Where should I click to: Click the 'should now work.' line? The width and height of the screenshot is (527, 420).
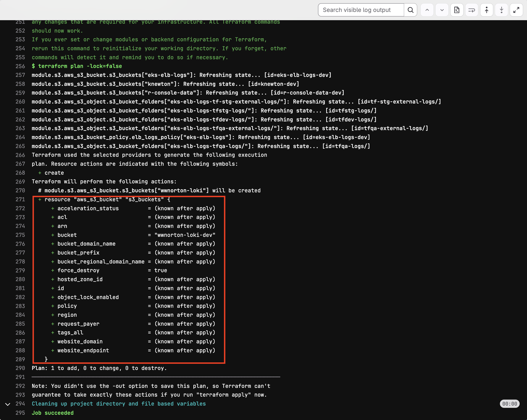(57, 31)
